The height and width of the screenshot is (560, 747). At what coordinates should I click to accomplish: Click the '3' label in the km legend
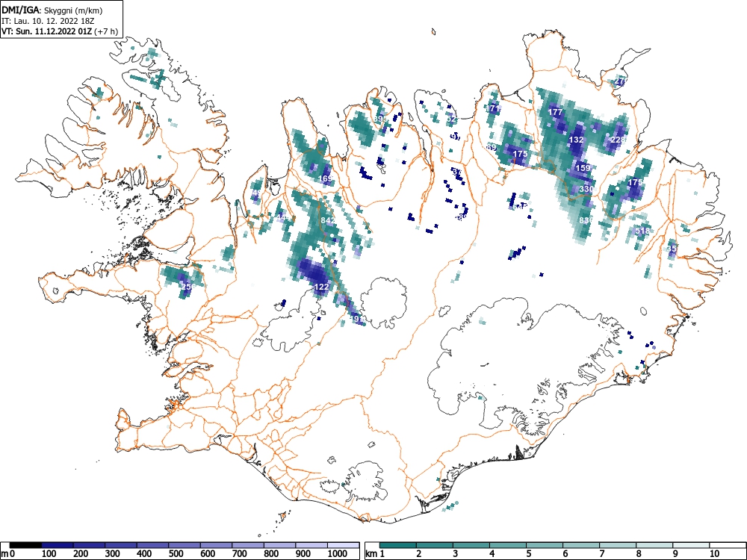coord(456,554)
